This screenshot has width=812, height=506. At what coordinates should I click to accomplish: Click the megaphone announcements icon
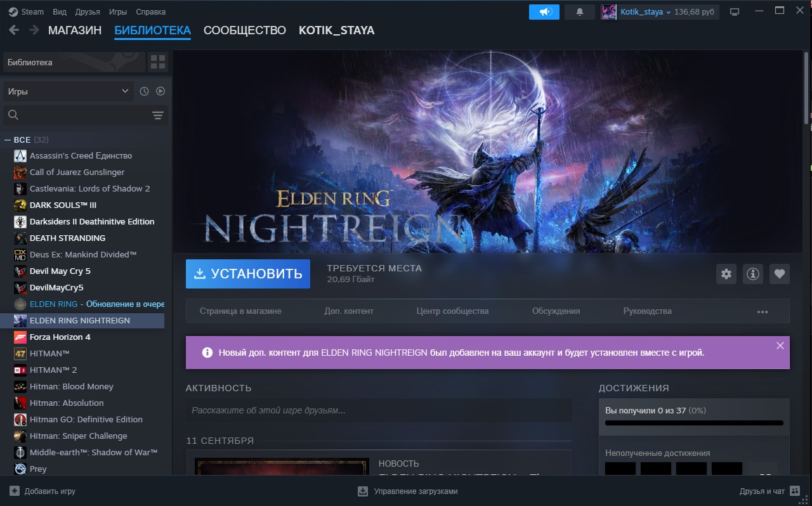coord(544,11)
